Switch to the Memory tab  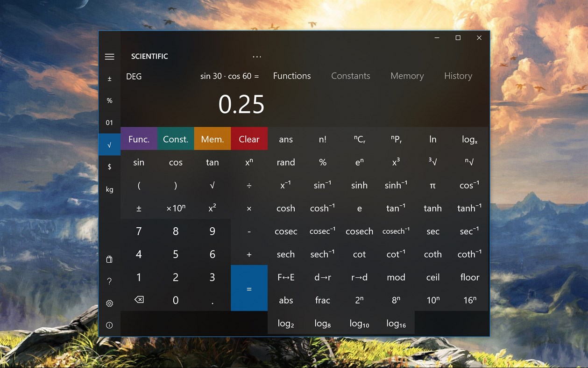pyautogui.click(x=406, y=76)
